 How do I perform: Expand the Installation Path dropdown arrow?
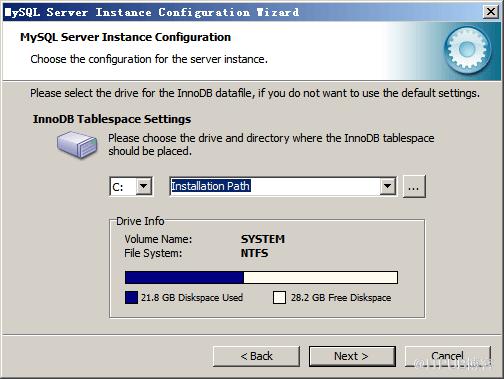click(387, 186)
